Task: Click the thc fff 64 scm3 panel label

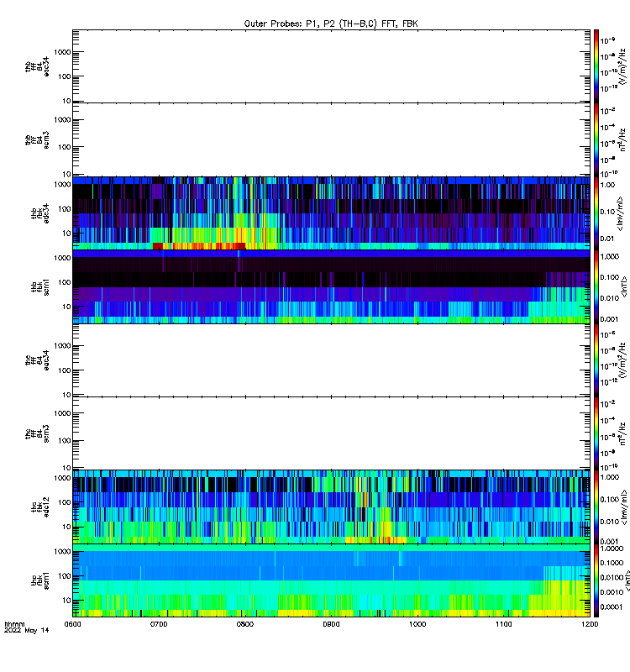Action: click(37, 433)
